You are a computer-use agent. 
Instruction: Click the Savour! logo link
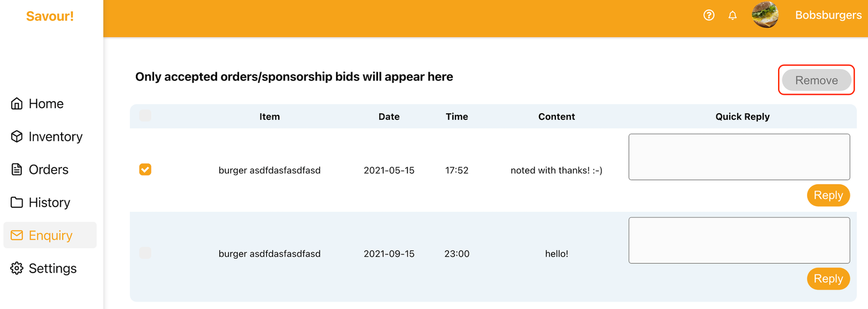50,16
